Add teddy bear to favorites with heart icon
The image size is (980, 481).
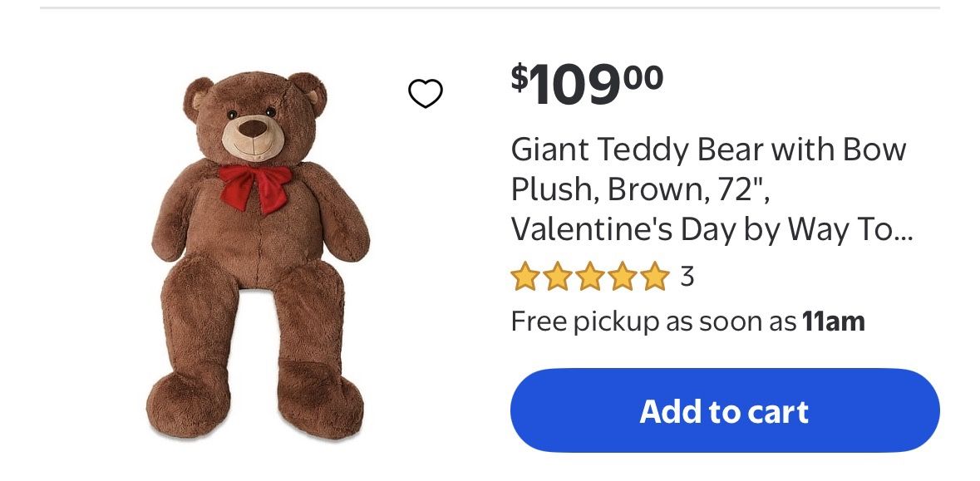coord(426,94)
